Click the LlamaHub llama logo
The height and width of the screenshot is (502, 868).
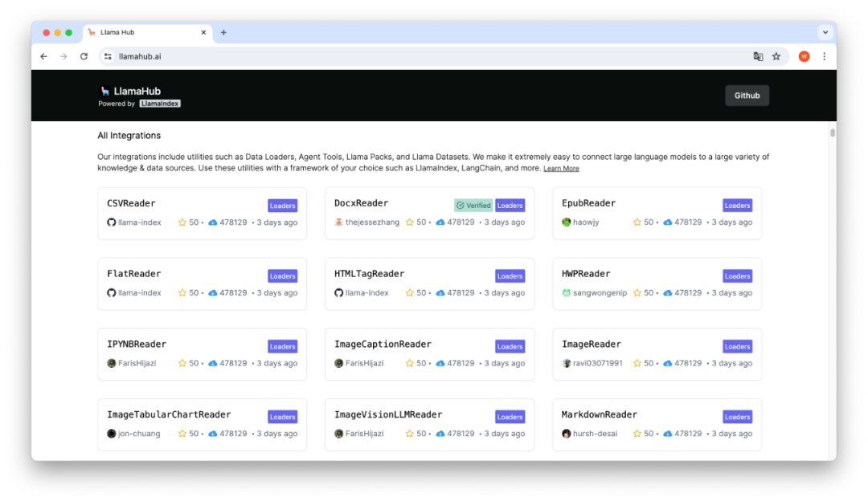pos(104,92)
